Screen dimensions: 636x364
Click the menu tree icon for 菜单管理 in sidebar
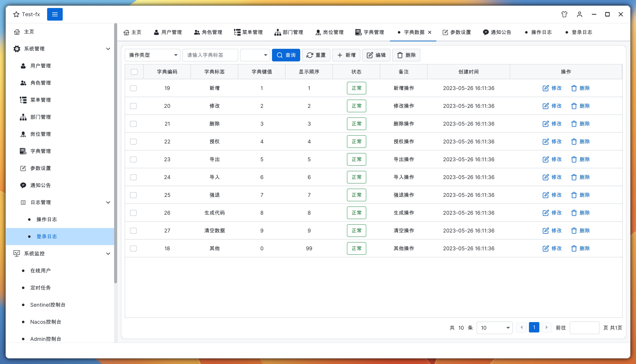point(23,100)
